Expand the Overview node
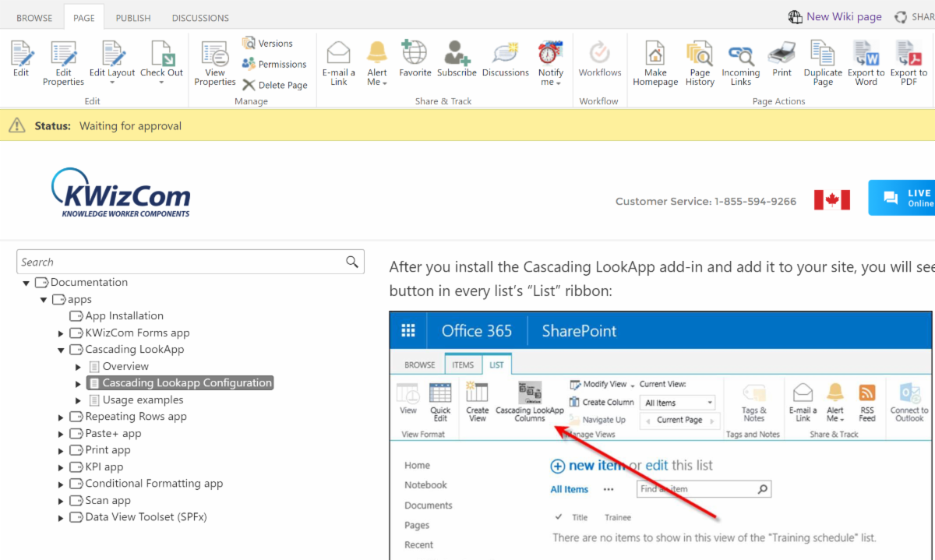The width and height of the screenshot is (935, 560). point(78,367)
